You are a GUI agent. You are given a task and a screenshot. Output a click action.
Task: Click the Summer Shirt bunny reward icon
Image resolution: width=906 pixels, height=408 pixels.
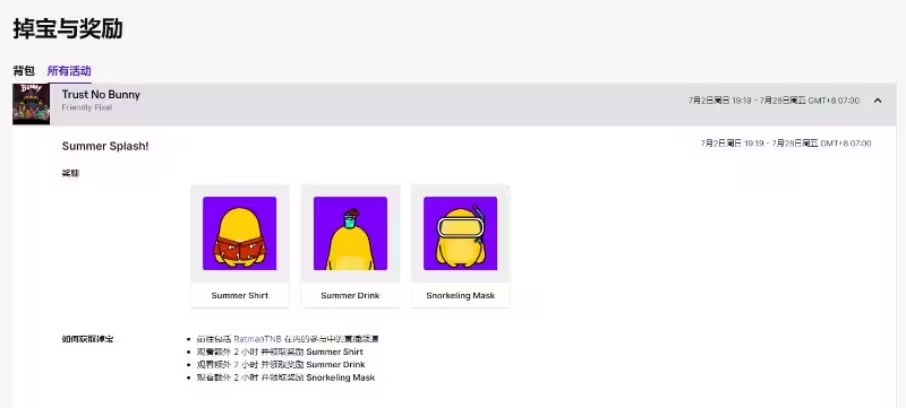(239, 233)
